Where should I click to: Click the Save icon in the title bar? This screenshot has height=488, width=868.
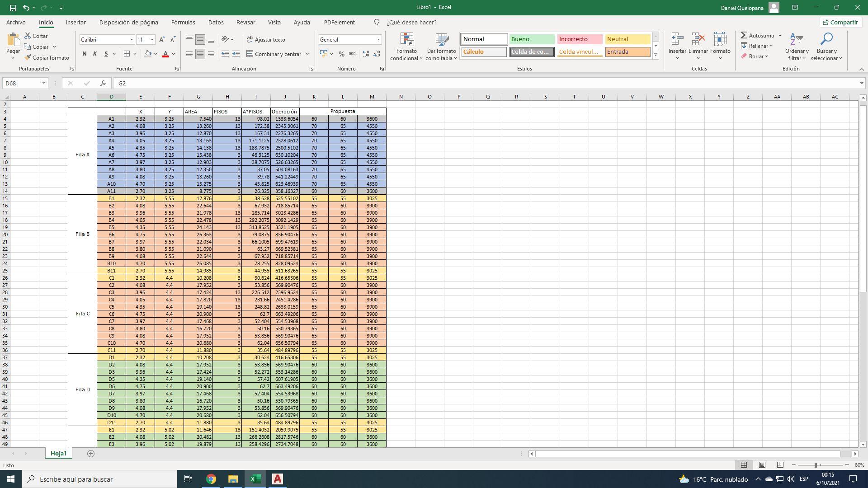tap(13, 8)
